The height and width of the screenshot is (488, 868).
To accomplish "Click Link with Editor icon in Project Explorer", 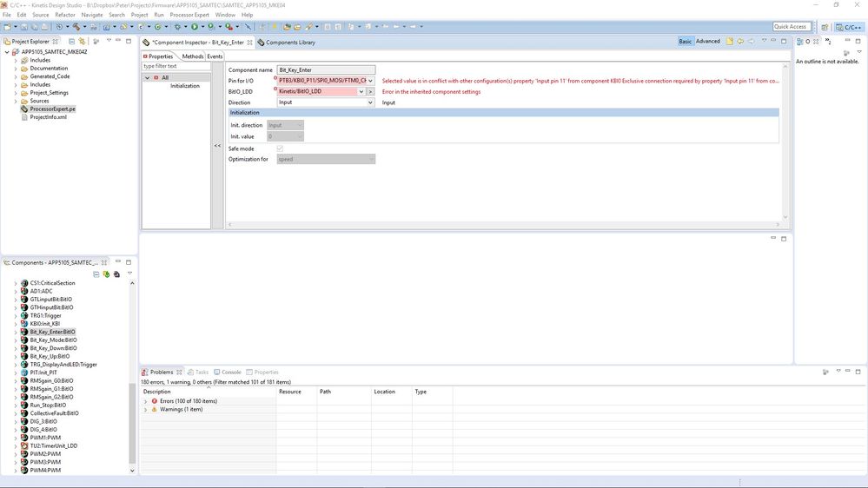I will (x=83, y=42).
